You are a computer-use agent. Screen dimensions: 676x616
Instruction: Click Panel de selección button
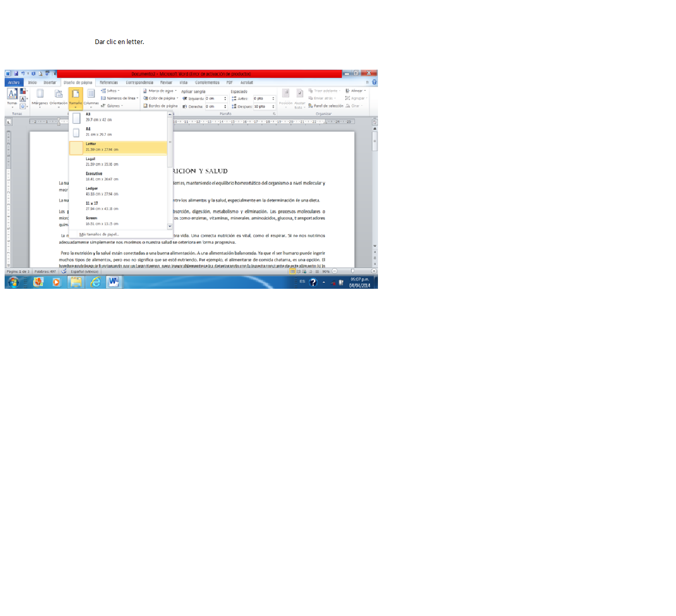(326, 106)
